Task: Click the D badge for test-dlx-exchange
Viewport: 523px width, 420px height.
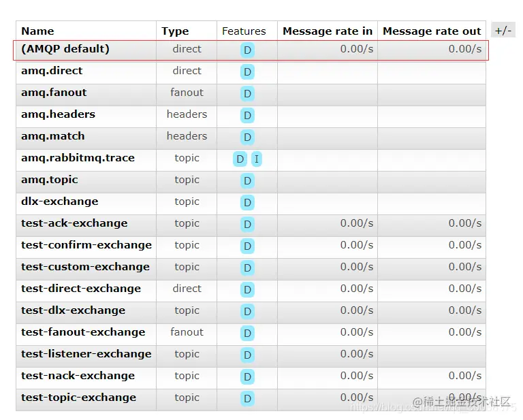Action: point(247,312)
